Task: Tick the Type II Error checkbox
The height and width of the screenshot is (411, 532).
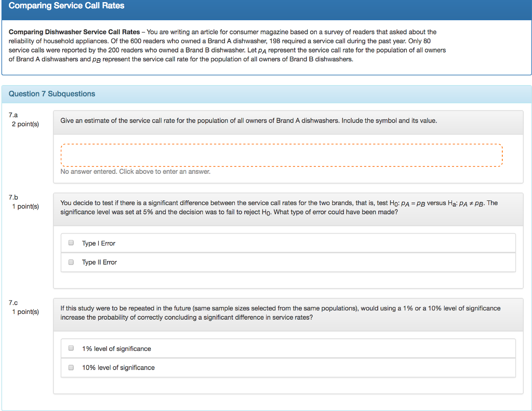Action: point(71,263)
